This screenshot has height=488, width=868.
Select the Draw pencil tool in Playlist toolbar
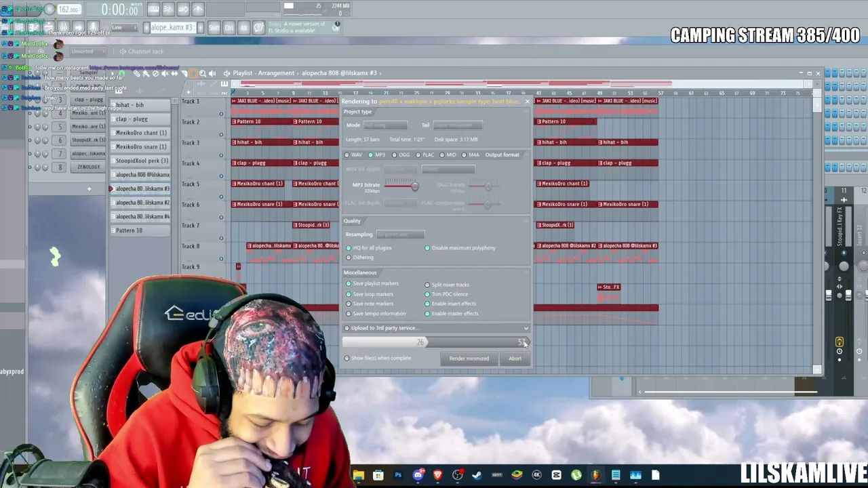coord(137,73)
